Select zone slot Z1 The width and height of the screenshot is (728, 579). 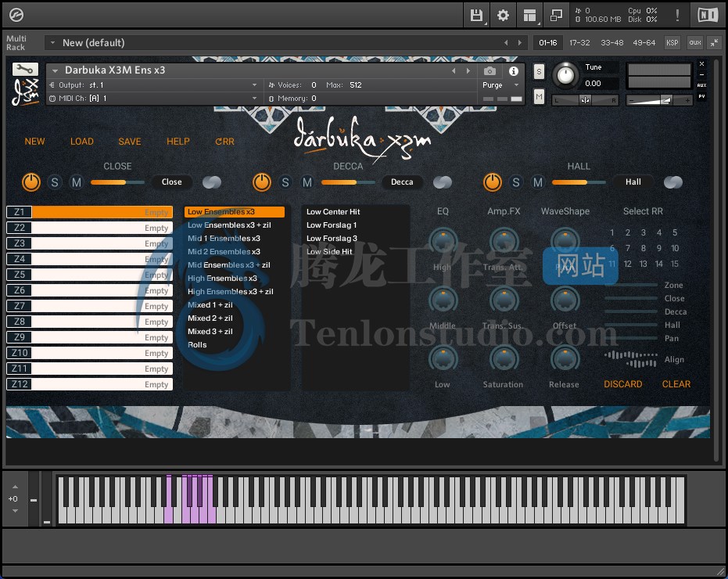pos(90,212)
